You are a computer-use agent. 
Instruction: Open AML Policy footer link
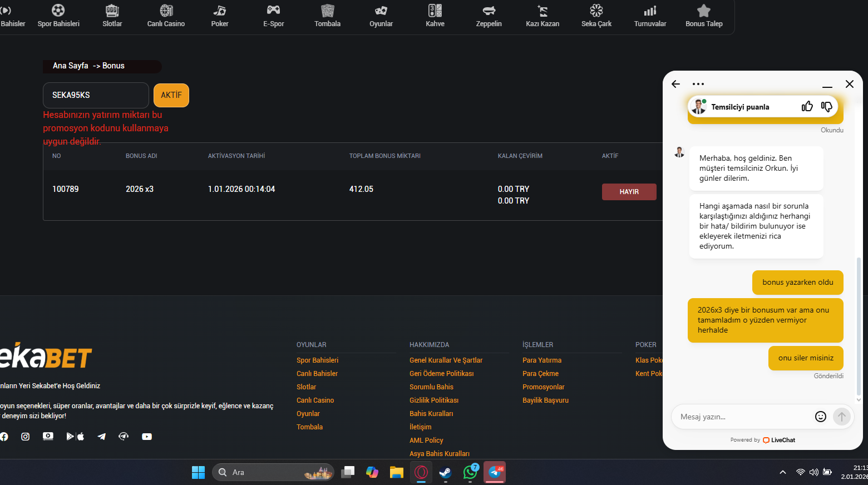[426, 441]
